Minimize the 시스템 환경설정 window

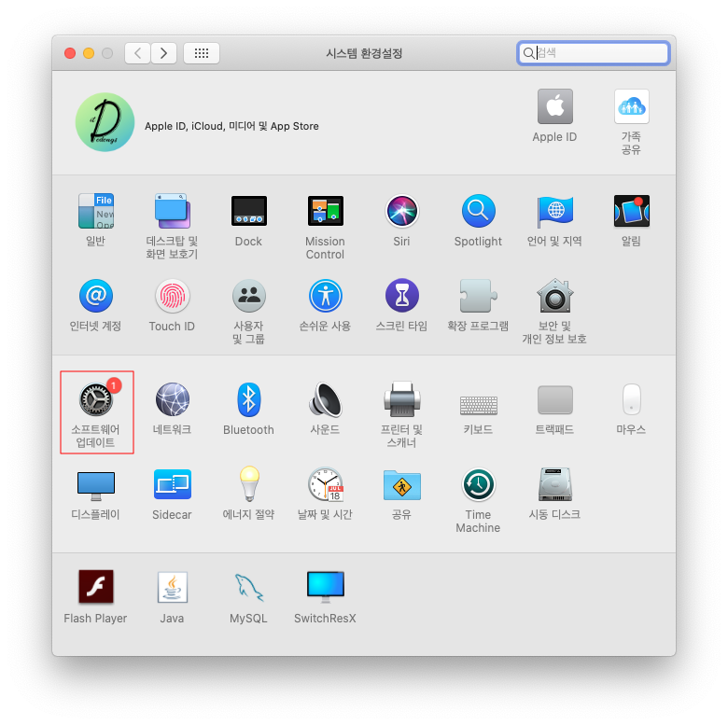(x=89, y=53)
